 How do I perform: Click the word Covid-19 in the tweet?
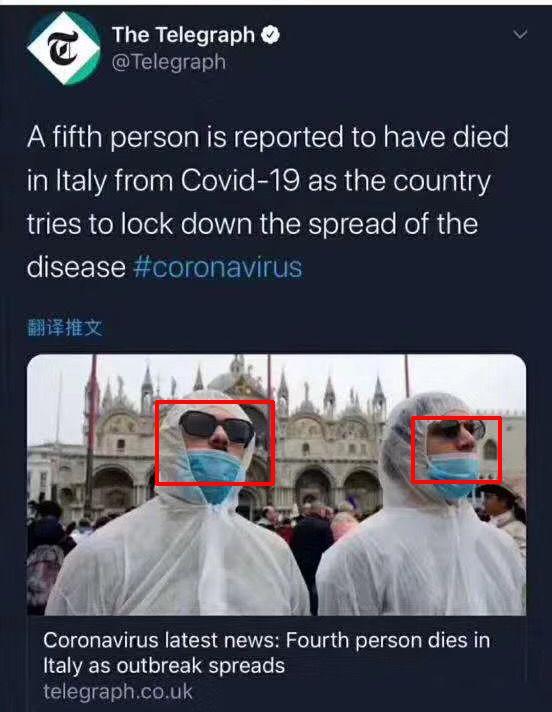(240, 181)
